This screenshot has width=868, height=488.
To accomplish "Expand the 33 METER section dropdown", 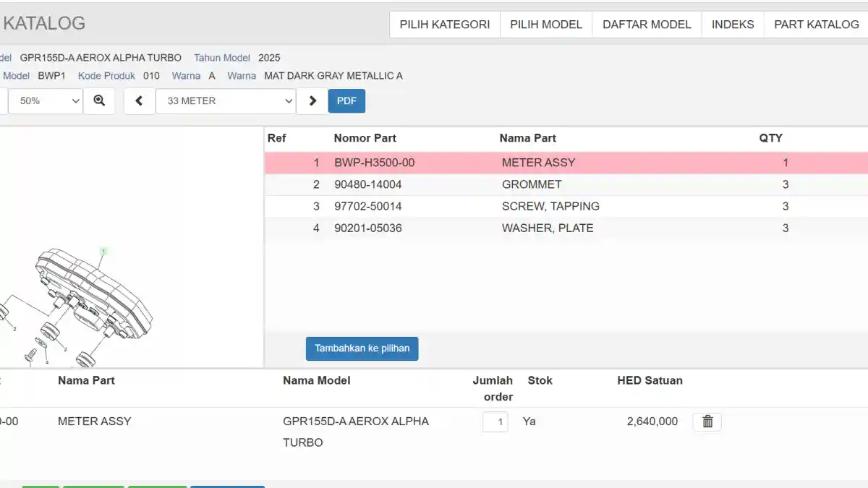I will pos(226,101).
